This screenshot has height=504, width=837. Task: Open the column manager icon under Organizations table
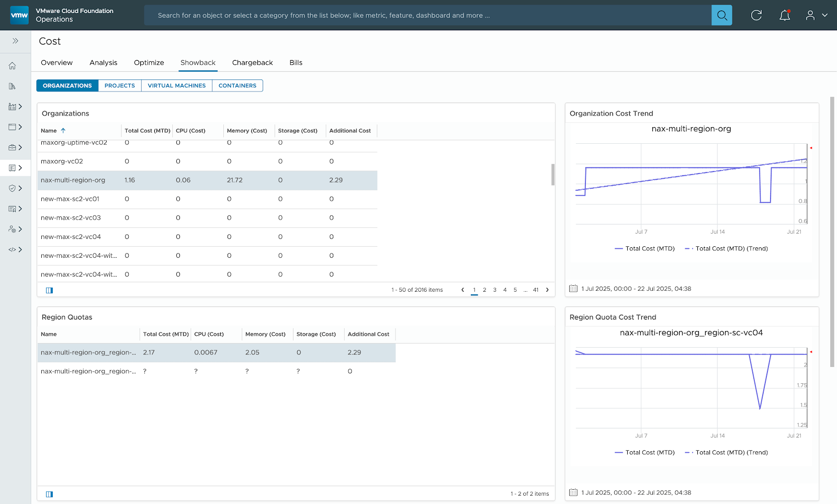tap(49, 290)
